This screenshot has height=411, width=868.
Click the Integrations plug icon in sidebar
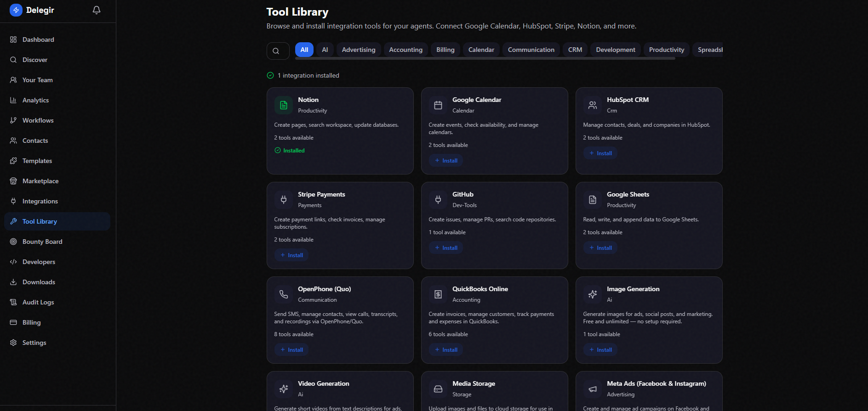click(13, 201)
